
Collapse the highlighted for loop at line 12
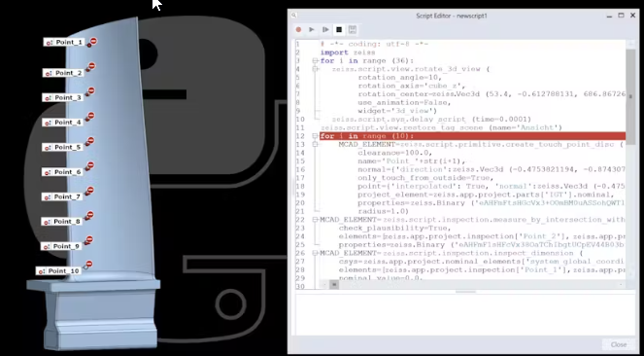tap(315, 136)
